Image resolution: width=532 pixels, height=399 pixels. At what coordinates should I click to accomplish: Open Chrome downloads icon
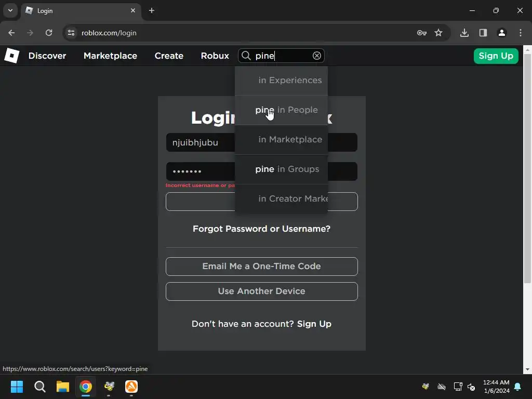tap(464, 33)
